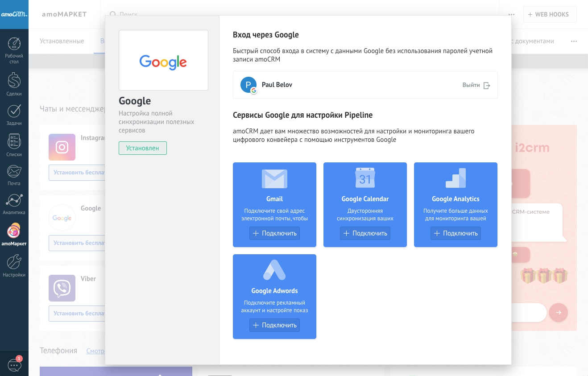This screenshot has width=588, height=376.
Task: Click the Установлен status badge
Action: [142, 148]
